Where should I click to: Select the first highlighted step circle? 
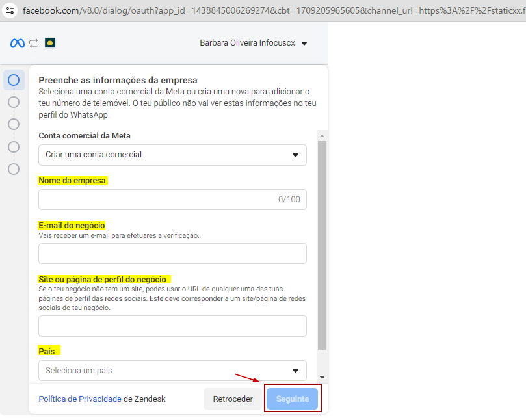pyautogui.click(x=14, y=80)
